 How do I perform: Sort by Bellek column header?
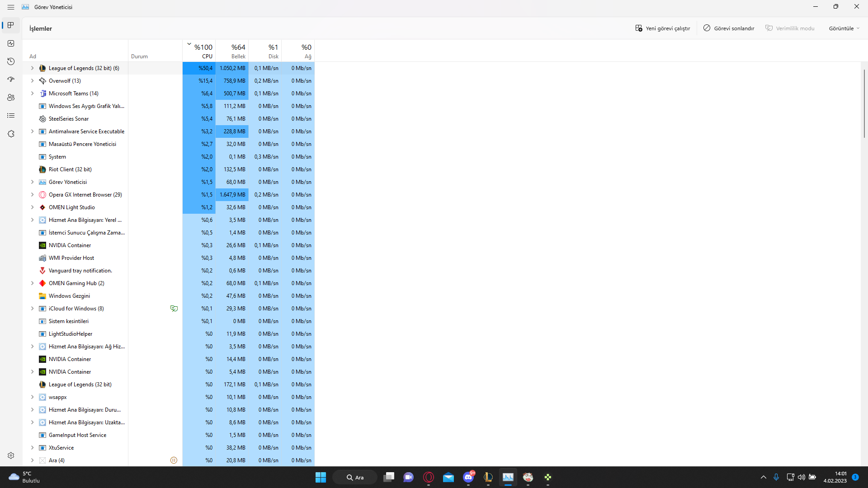tap(232, 51)
